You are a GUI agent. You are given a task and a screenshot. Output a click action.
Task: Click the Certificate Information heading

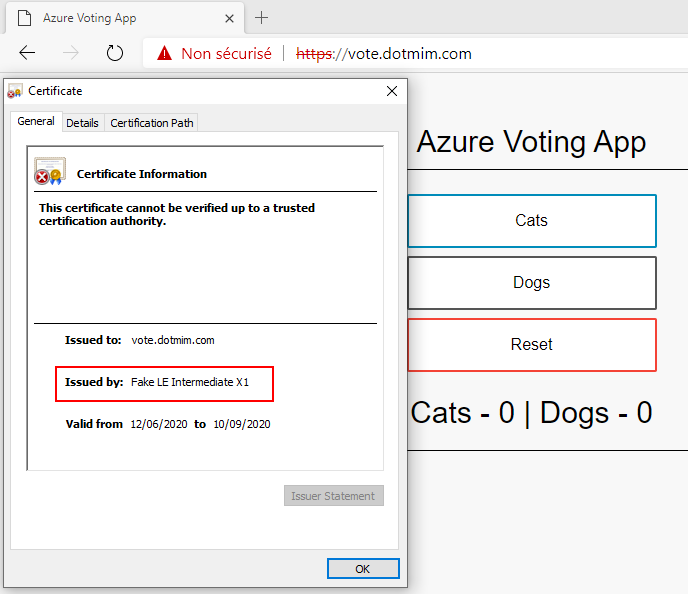[142, 174]
